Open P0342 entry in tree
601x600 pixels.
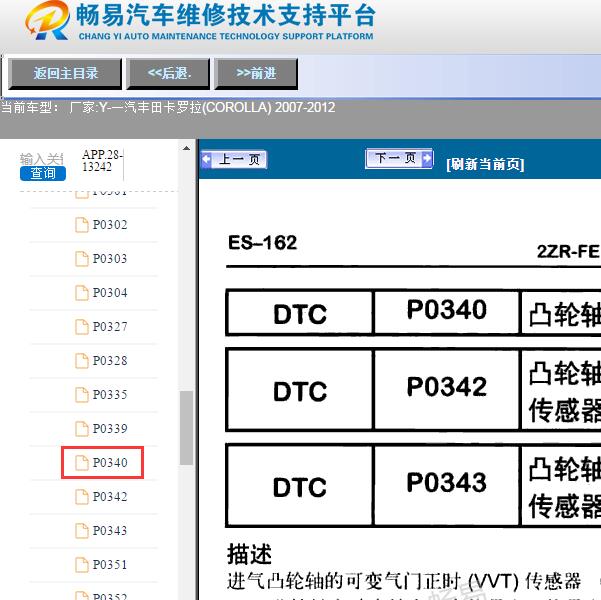pos(110,497)
